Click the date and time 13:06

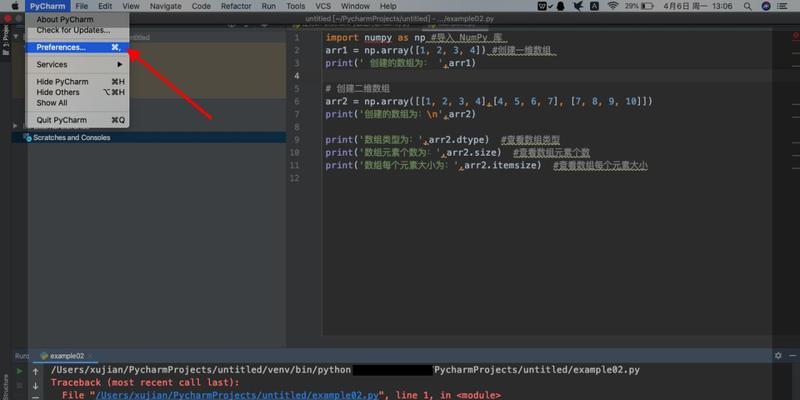click(x=698, y=6)
